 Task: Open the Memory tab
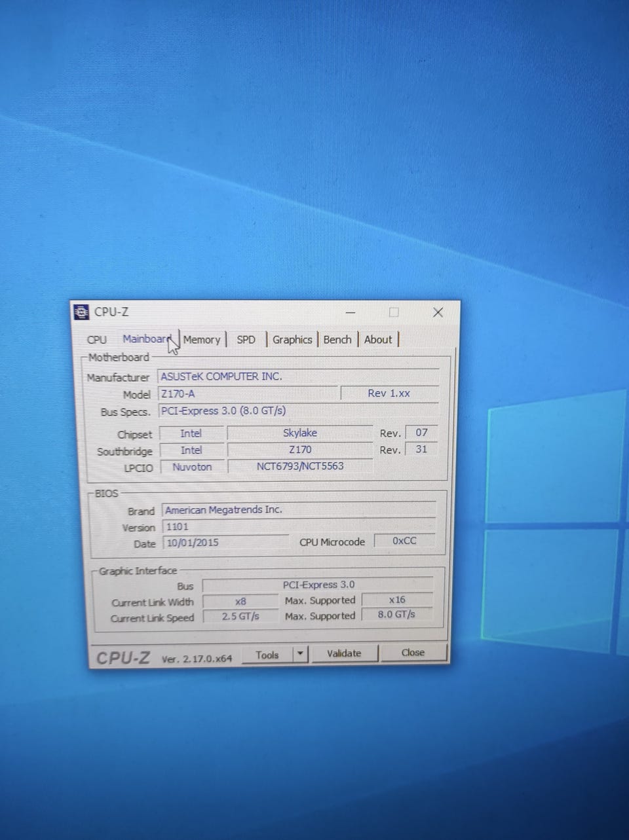coord(202,340)
